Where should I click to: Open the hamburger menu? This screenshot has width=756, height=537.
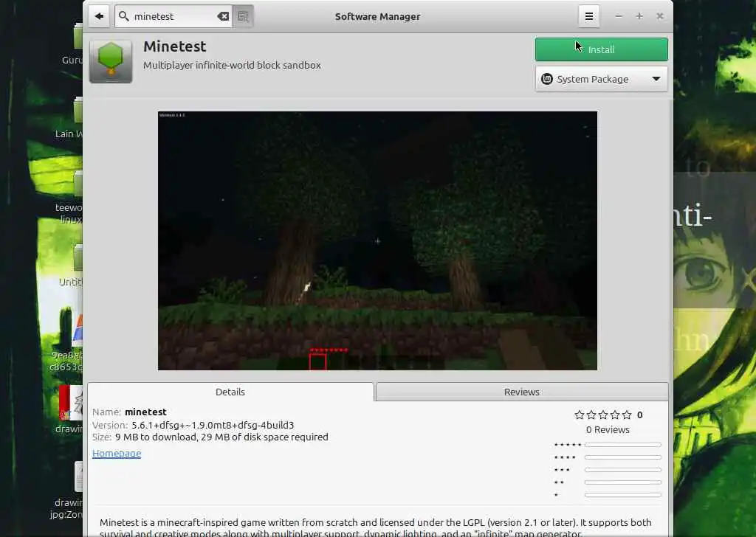(588, 16)
